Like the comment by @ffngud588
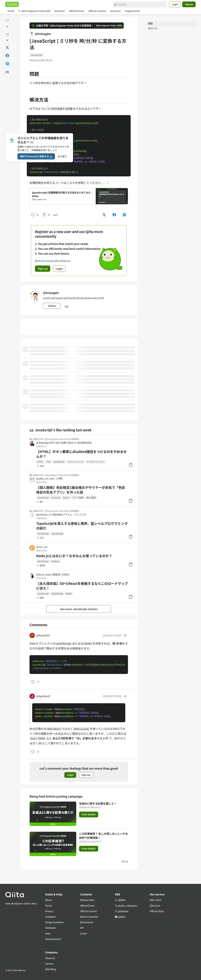The image size is (201, 980). [x=33, y=682]
